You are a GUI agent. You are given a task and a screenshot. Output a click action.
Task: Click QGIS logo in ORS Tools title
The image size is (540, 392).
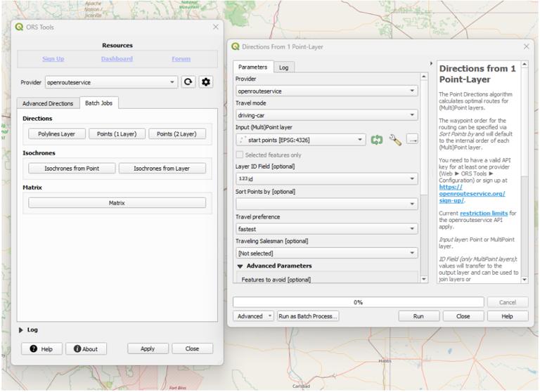[19, 27]
